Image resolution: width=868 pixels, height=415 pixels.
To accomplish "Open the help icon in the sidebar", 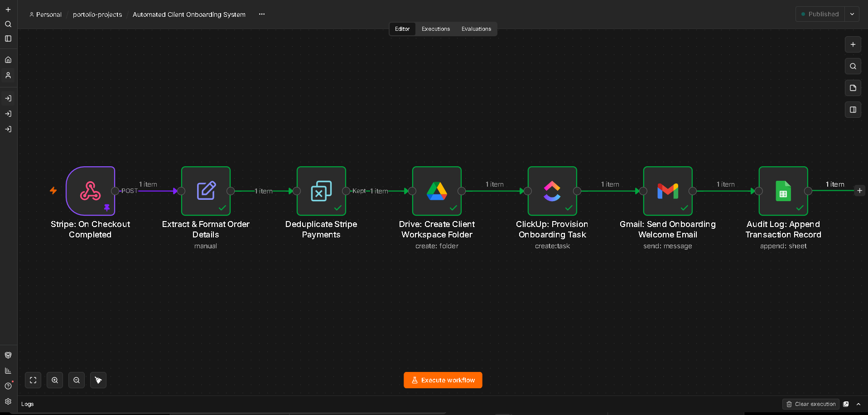I will 8,386.
